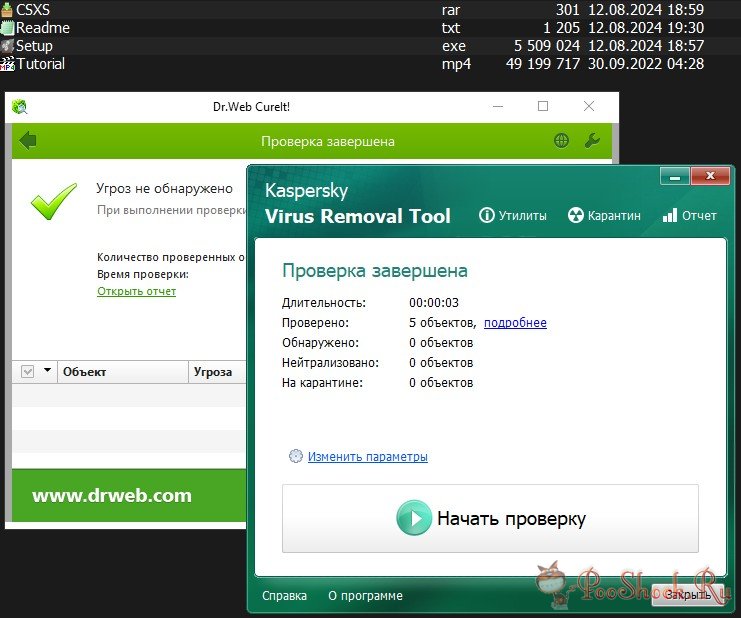Open О программе in Kaspersky footer

[x=365, y=596]
